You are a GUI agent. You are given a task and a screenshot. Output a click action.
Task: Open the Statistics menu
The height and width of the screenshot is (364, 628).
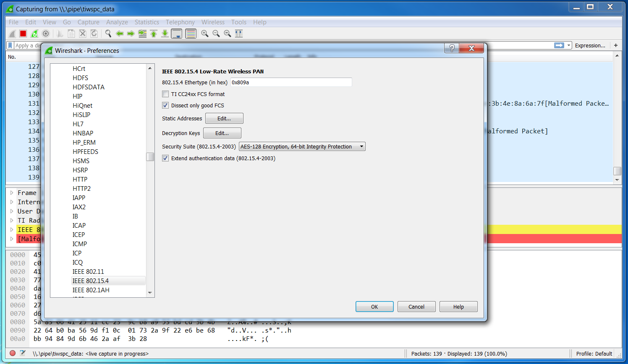tap(147, 22)
